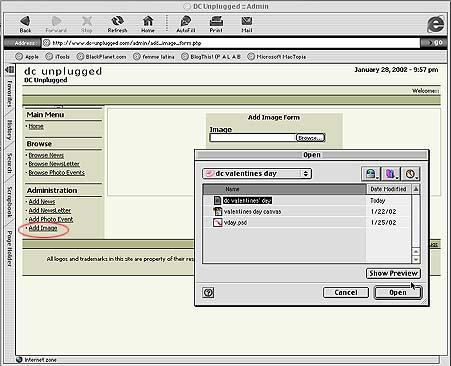Click the Open button in dialog

(398, 293)
